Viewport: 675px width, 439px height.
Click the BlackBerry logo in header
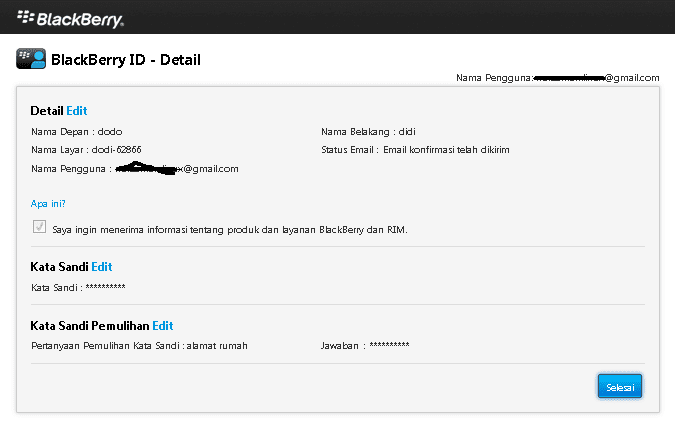[x=70, y=19]
